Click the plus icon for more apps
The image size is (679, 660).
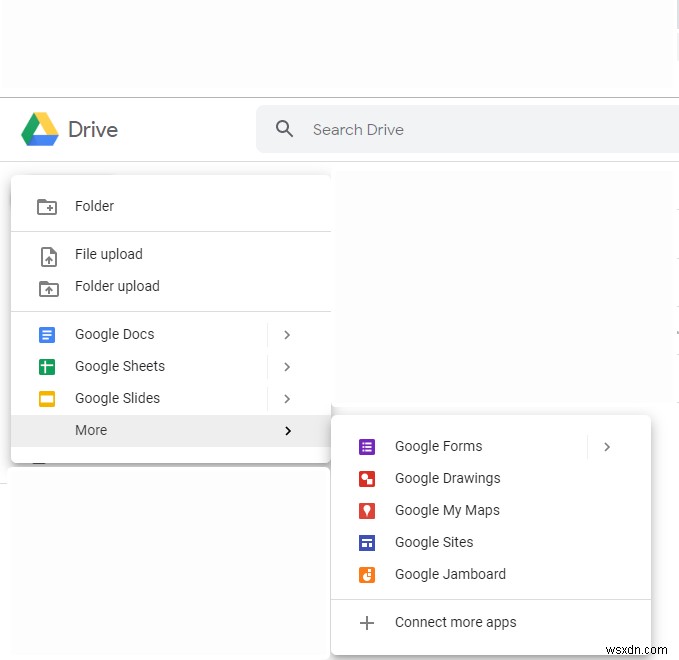tap(367, 623)
